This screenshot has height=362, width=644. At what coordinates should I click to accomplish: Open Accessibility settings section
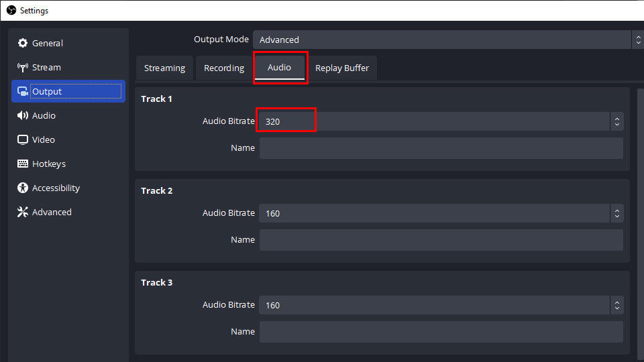[x=68, y=188]
